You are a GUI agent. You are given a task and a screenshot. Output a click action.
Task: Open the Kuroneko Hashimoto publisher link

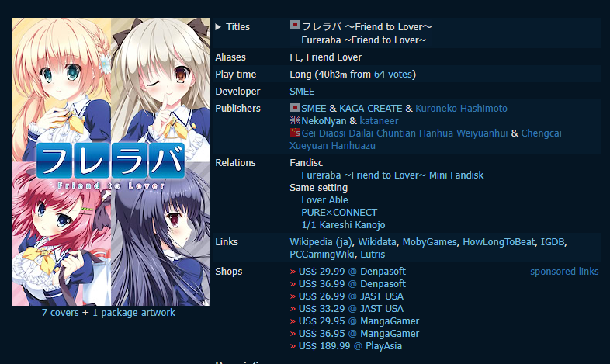(461, 109)
